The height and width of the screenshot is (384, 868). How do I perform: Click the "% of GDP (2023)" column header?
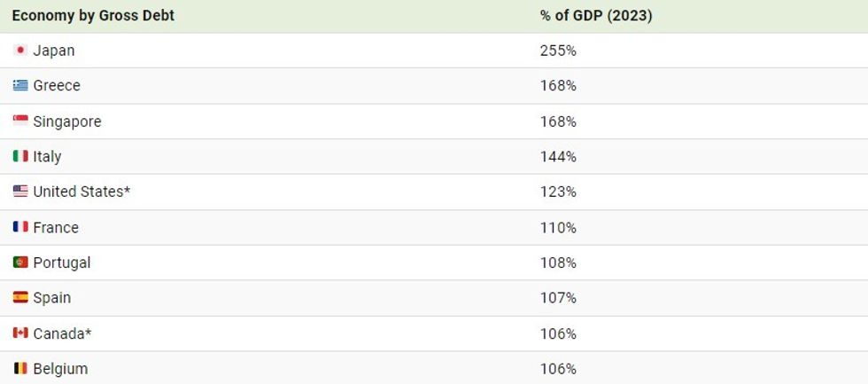(x=596, y=16)
